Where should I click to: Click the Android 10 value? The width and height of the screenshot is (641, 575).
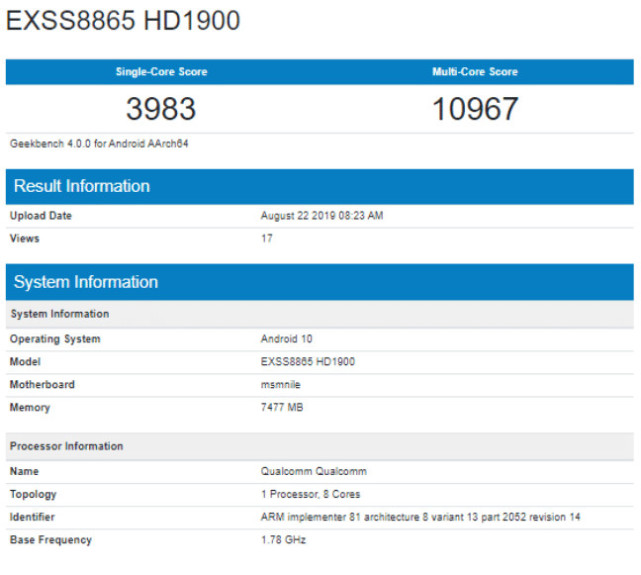tap(287, 339)
